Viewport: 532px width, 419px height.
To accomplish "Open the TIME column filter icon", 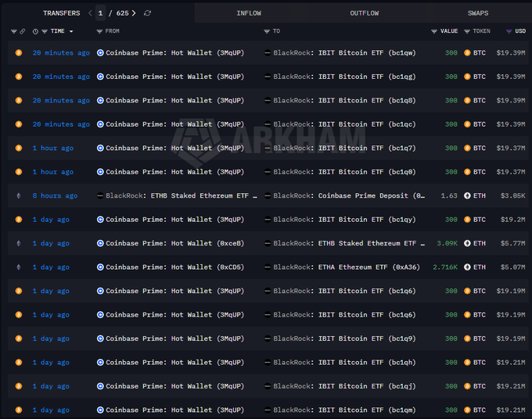I will [x=45, y=31].
